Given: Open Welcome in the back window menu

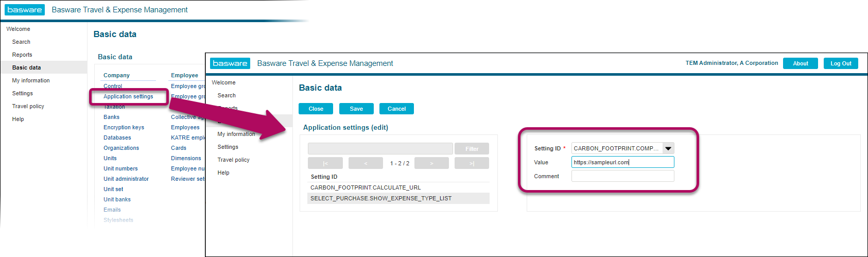Looking at the screenshot, I should point(18,29).
